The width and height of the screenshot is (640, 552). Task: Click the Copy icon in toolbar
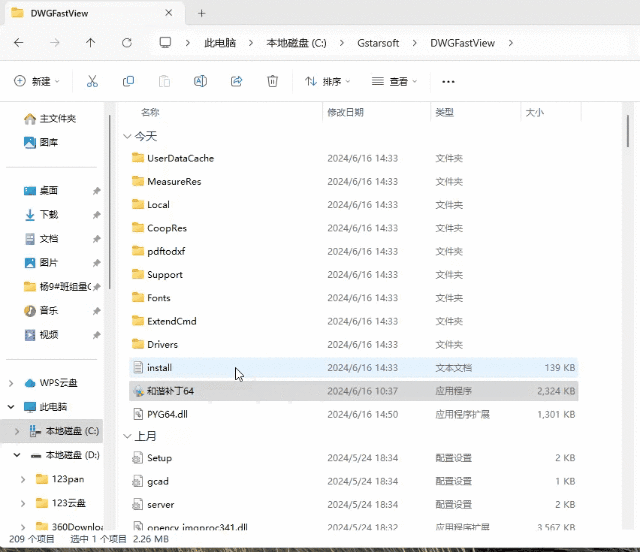pos(128,81)
